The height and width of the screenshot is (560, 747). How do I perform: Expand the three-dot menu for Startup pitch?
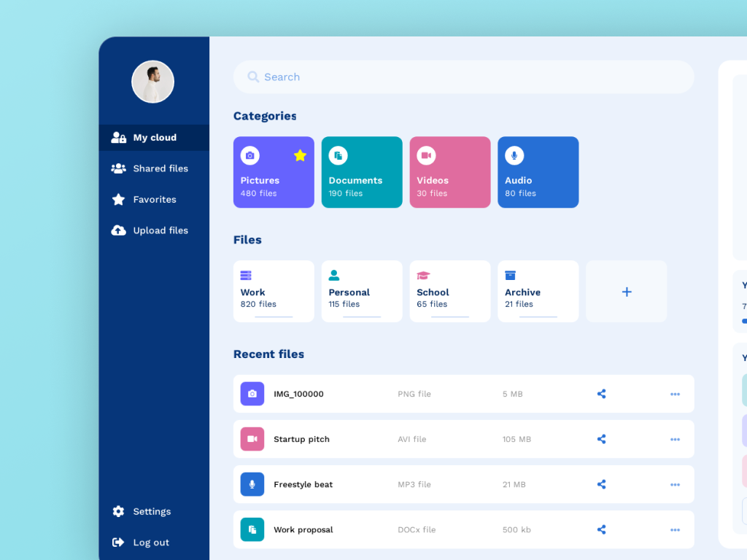675,439
